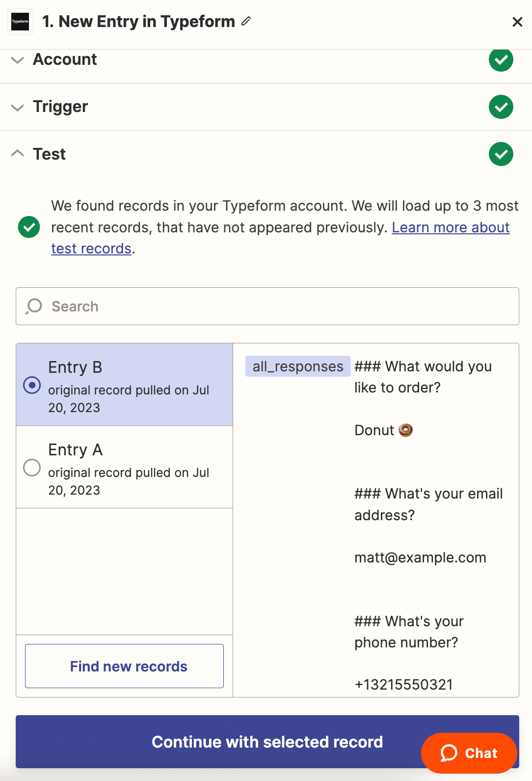Close the step editor panel

(517, 22)
